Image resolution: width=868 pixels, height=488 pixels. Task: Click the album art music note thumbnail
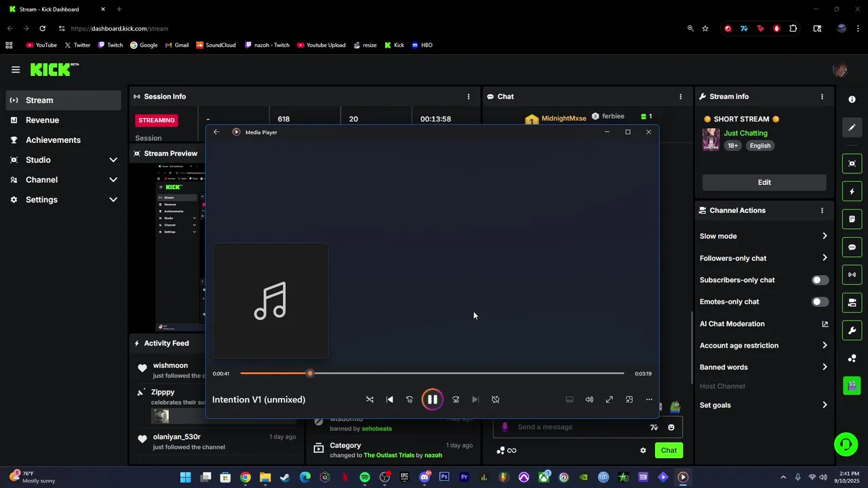click(x=271, y=300)
